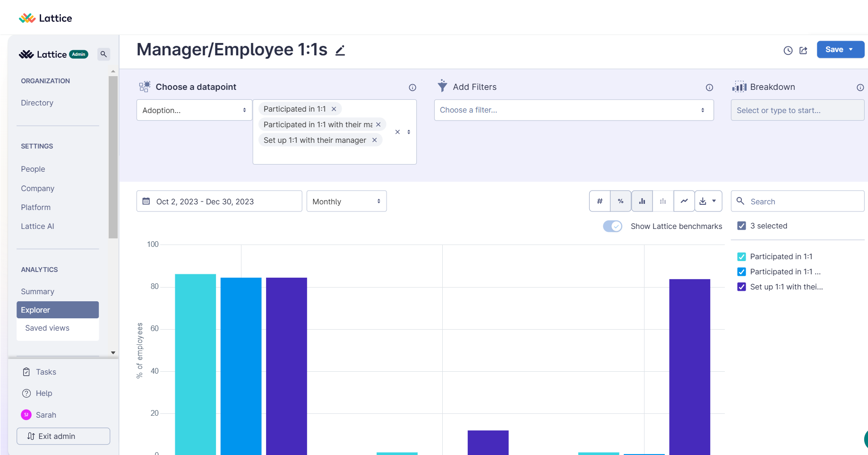Go to Analytics Summary
Screen dimensions: 868x455
coord(37,291)
